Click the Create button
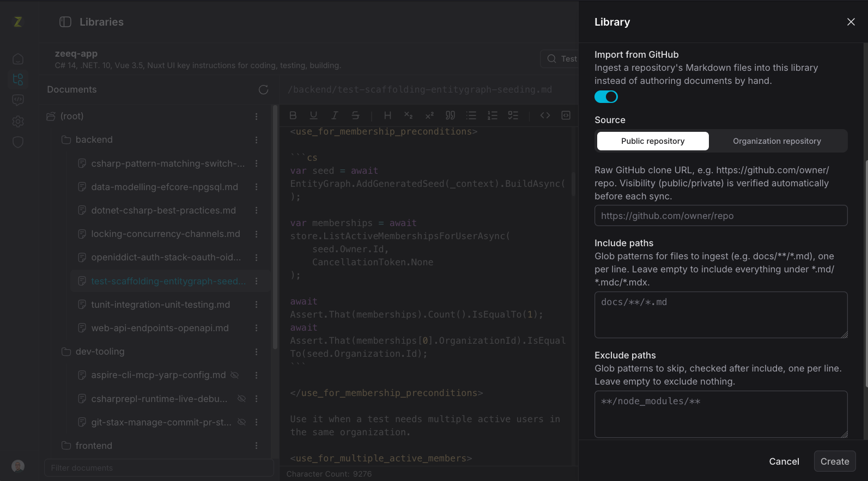The width and height of the screenshot is (868, 481). point(835,461)
